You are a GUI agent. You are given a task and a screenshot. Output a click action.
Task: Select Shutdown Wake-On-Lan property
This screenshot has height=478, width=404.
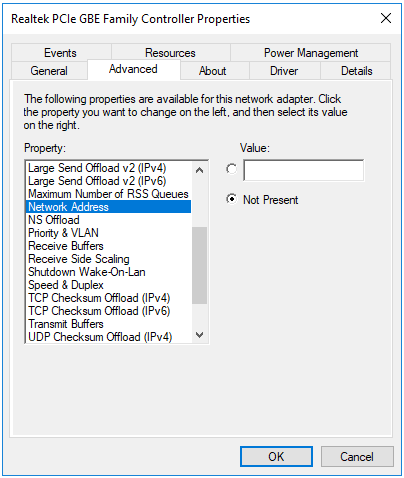click(x=108, y=272)
